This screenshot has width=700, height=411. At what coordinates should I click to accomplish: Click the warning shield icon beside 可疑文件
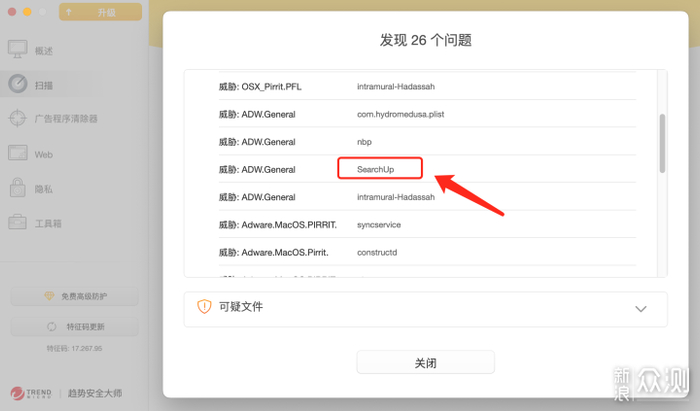click(x=204, y=307)
